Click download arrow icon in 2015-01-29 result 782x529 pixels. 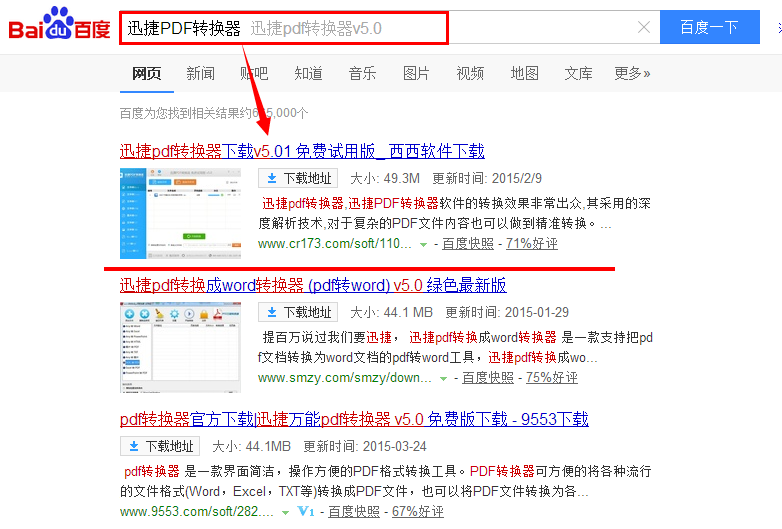[x=272, y=312]
